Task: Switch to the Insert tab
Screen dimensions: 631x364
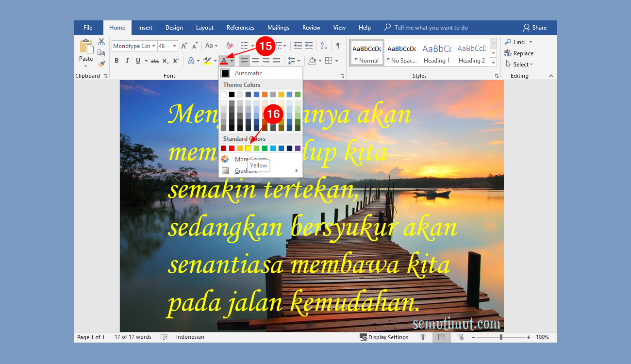Action: point(145,28)
